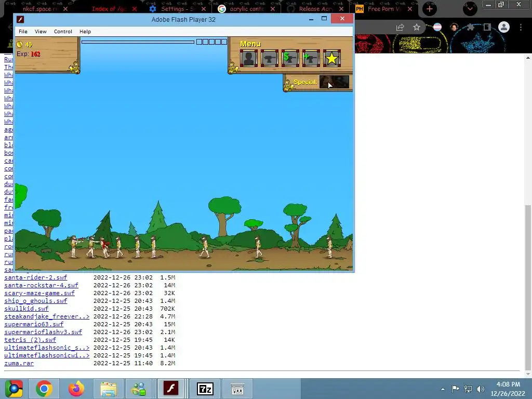Click the first unit queue slot box
The height and width of the screenshot is (399, 532).
tap(199, 42)
